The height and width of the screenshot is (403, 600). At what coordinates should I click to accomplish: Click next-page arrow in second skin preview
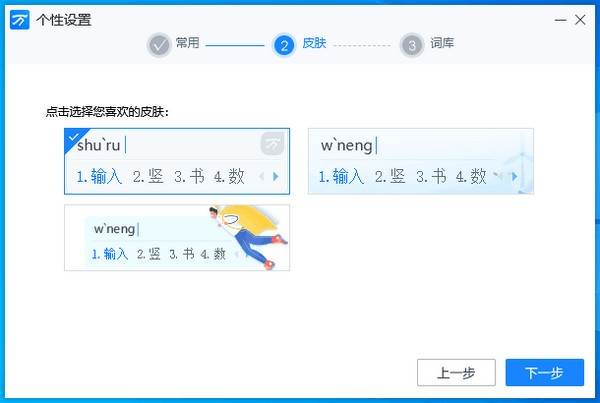coord(514,176)
